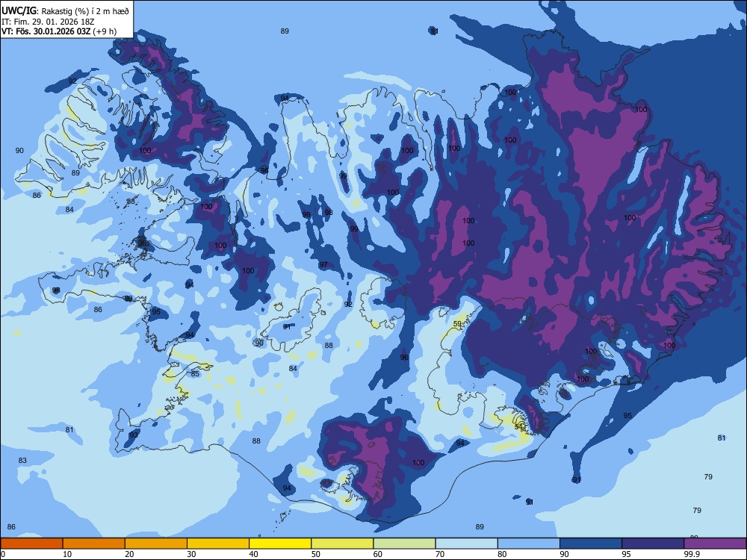Click the orange 10–20 legend swatch
This screenshot has width=747, height=560.
click(94, 544)
